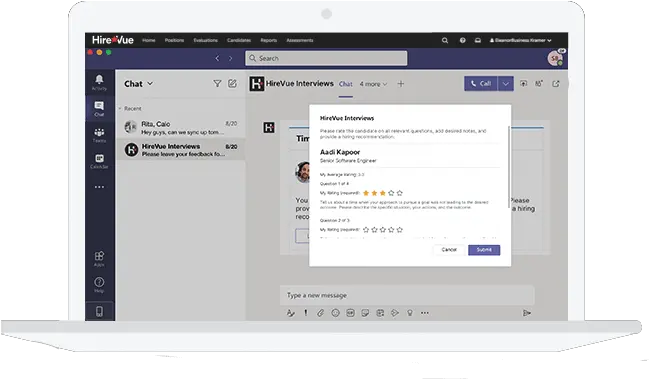The image size is (649, 379).
Task: Start a call with the Call button
Action: tap(481, 84)
